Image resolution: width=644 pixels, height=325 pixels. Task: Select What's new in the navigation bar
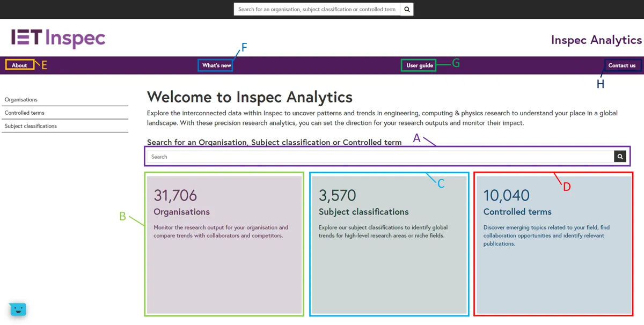coord(215,65)
